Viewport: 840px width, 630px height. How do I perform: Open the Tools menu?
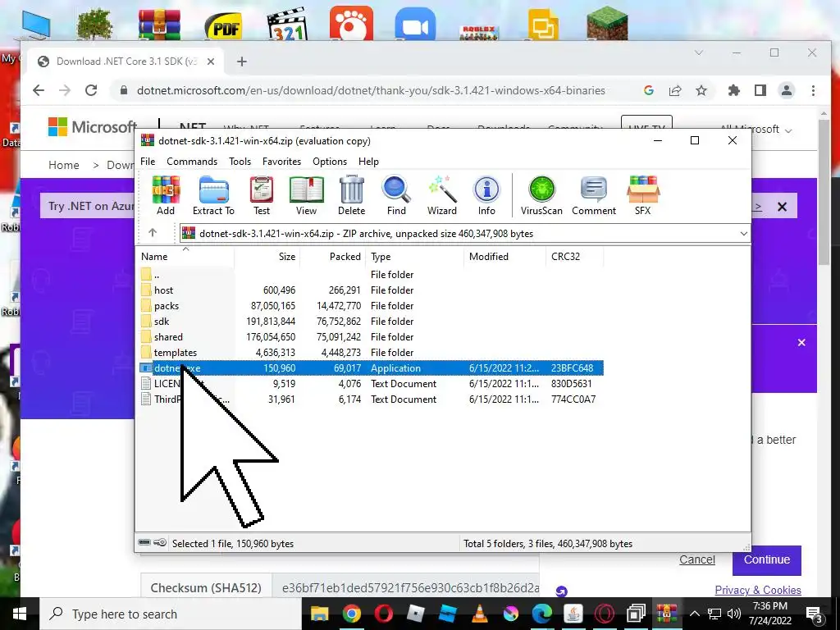pos(240,162)
